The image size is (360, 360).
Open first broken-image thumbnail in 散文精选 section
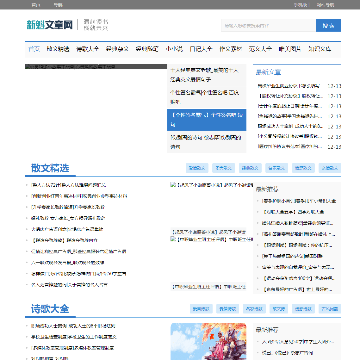click(211, 184)
